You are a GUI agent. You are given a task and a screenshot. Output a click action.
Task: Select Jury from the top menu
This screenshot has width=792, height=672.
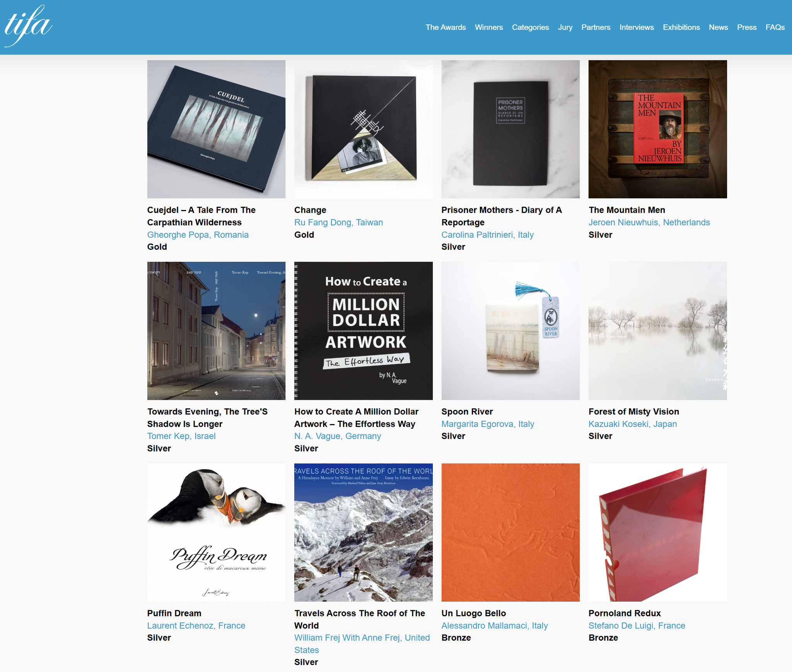pyautogui.click(x=565, y=27)
